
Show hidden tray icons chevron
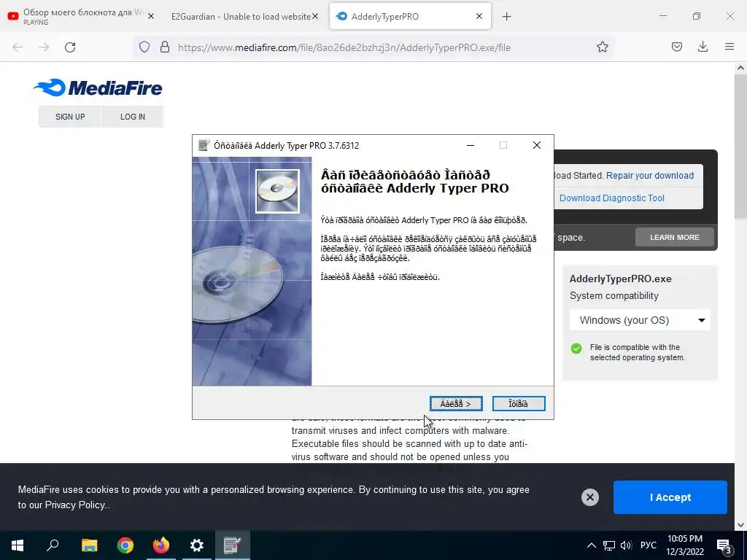coord(591,545)
